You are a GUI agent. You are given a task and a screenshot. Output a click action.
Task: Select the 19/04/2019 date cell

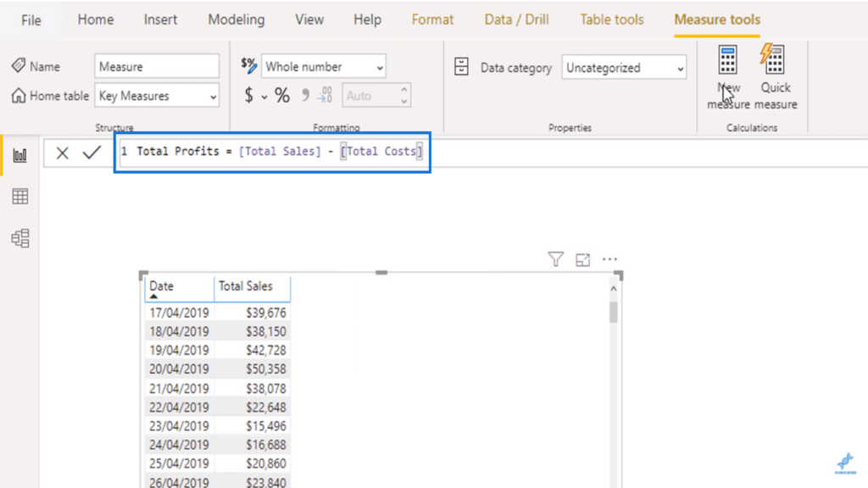[179, 350]
